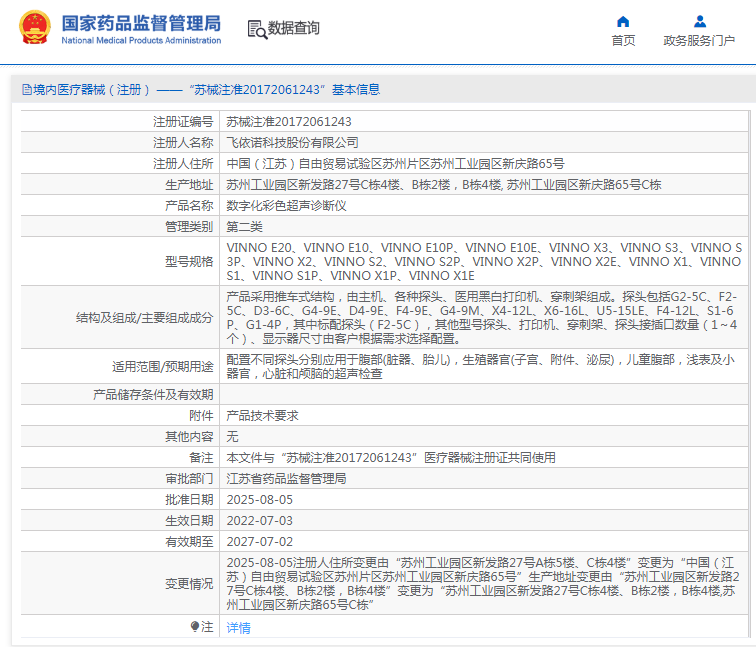
Task: Click effective date 2022-07-03
Action: point(259,521)
